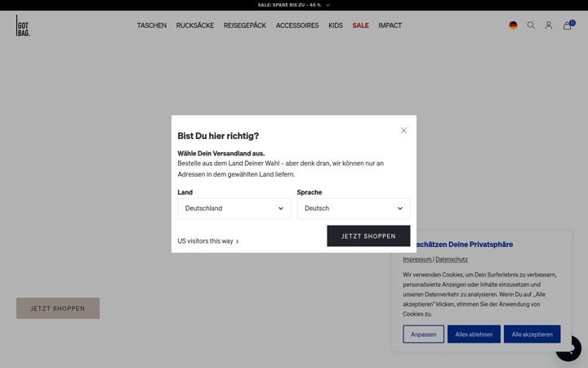
Task: Open the Land dropdown showing Deutschland
Action: pyautogui.click(x=234, y=209)
